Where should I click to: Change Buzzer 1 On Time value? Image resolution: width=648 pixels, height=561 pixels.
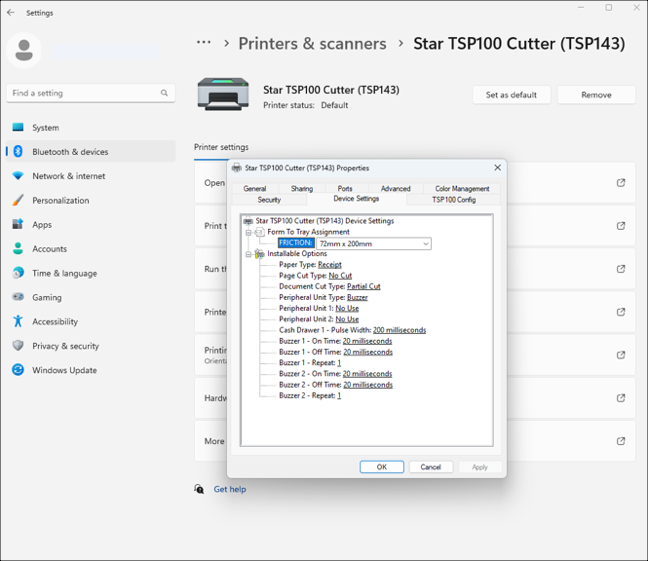[367, 341]
